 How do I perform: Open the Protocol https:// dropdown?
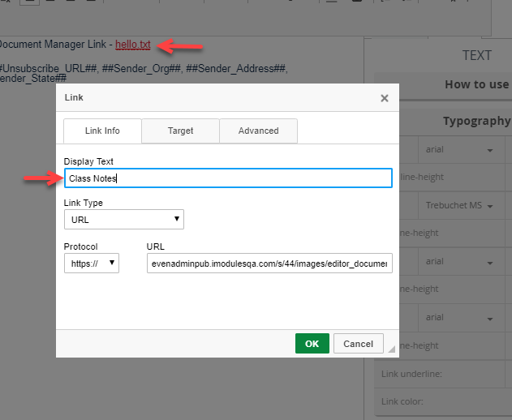pos(92,264)
